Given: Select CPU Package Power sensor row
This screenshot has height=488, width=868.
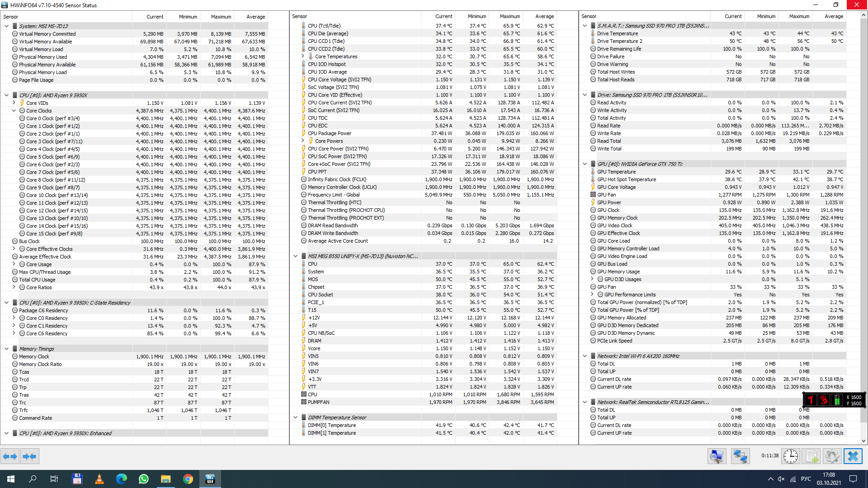Looking at the screenshot, I should click(x=330, y=133).
